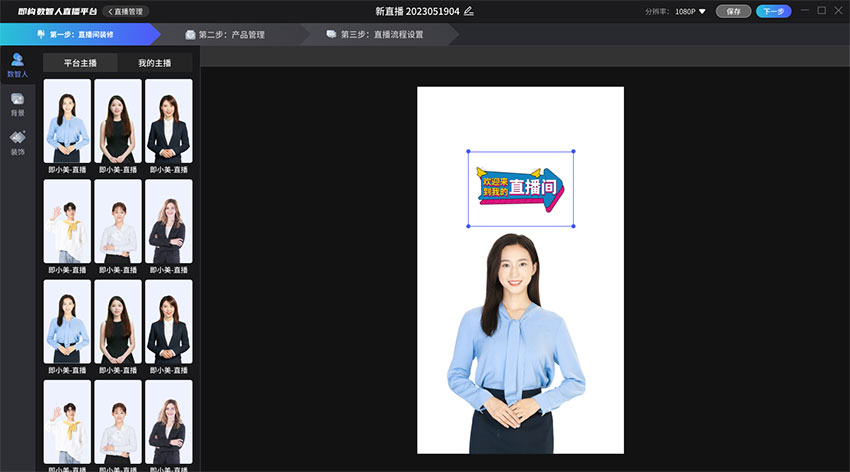
Task: Click the 下一步 next step button
Action: (x=773, y=11)
